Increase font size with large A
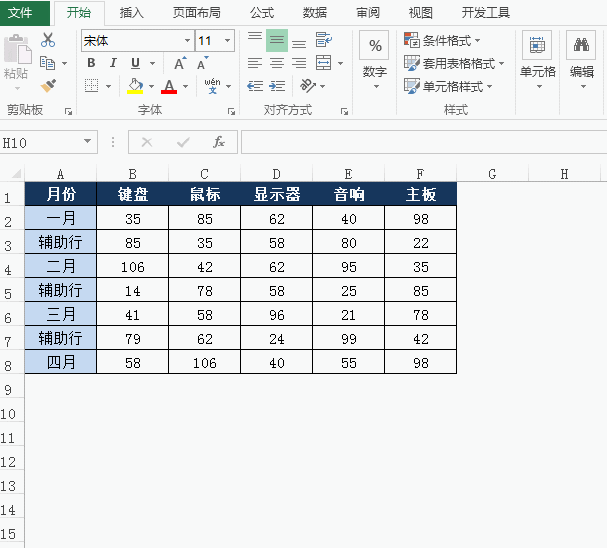This screenshot has height=548, width=607. (x=180, y=63)
